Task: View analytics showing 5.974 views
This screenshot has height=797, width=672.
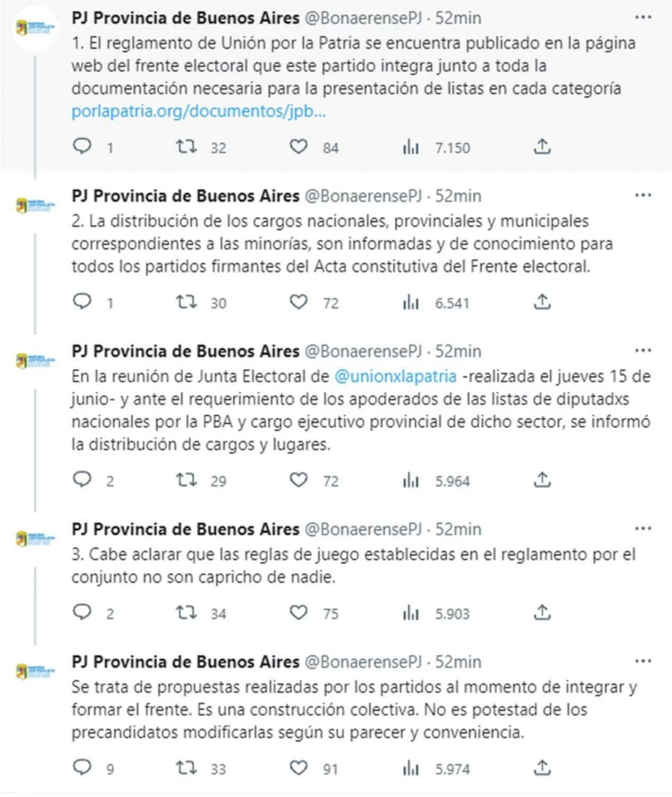Action: tap(411, 768)
